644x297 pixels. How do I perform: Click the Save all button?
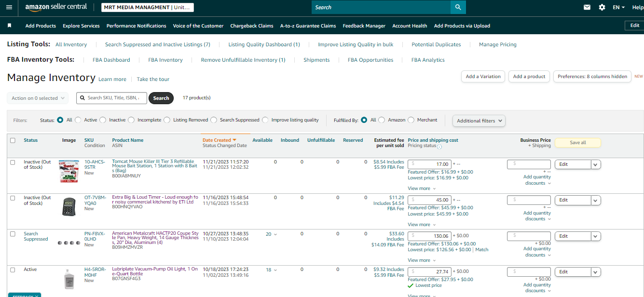578,143
